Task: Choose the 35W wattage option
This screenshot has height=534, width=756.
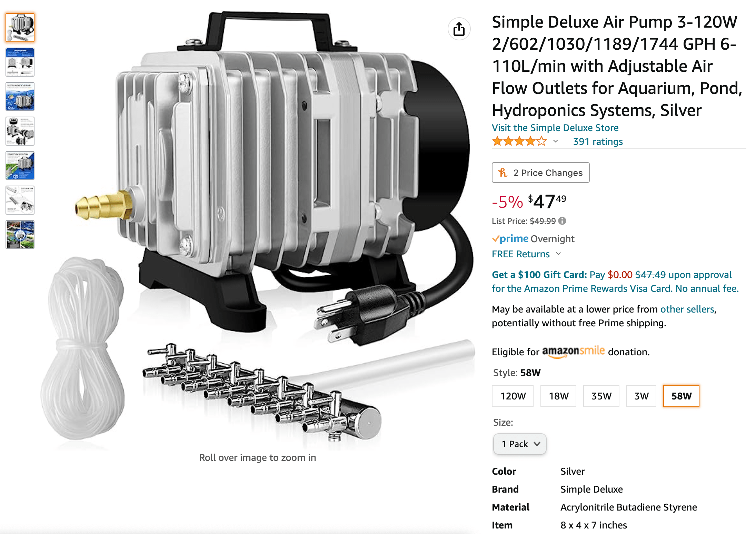Action: pyautogui.click(x=601, y=396)
